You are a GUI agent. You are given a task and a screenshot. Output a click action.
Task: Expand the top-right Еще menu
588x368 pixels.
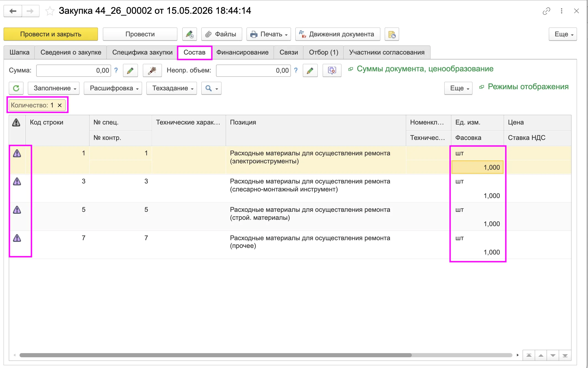tap(563, 34)
